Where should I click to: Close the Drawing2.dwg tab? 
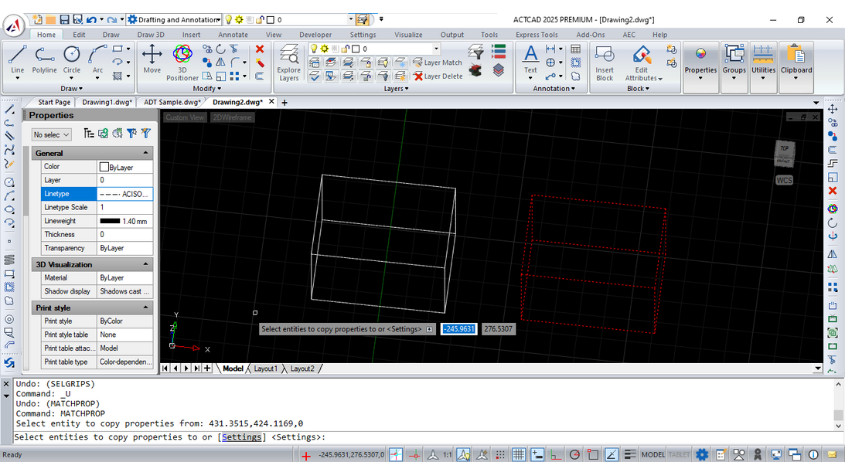(x=272, y=101)
